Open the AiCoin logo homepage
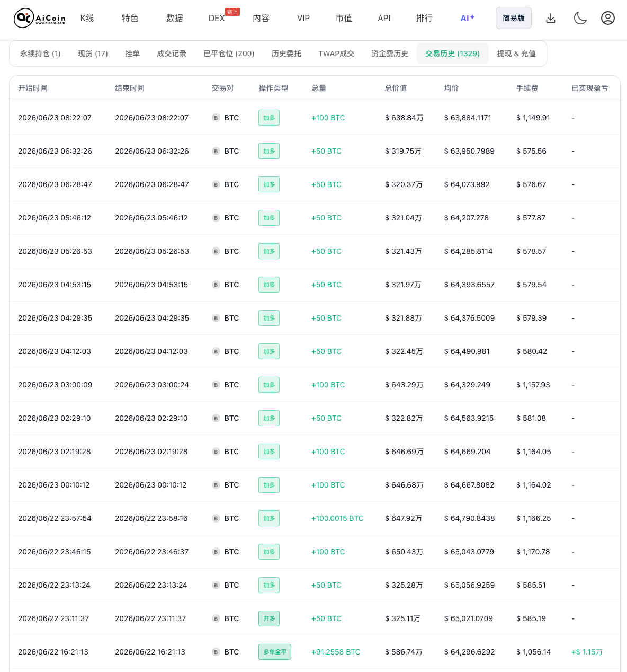The width and height of the screenshot is (627, 672). pyautogui.click(x=40, y=18)
